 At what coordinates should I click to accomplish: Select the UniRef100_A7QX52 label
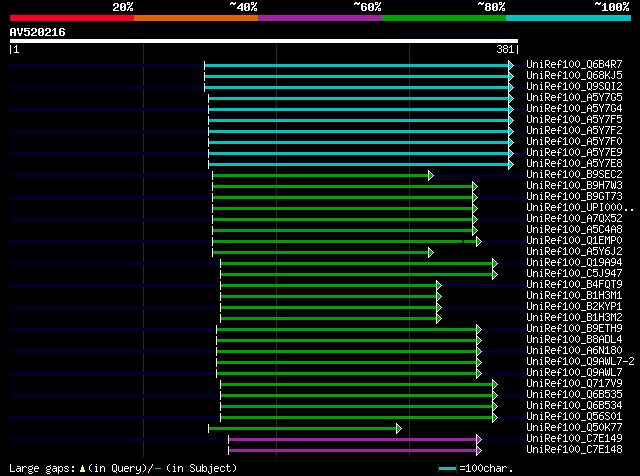tap(574, 219)
